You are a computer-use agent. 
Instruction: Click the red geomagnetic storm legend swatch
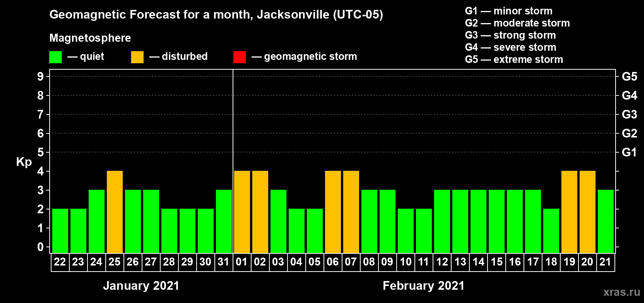[239, 57]
